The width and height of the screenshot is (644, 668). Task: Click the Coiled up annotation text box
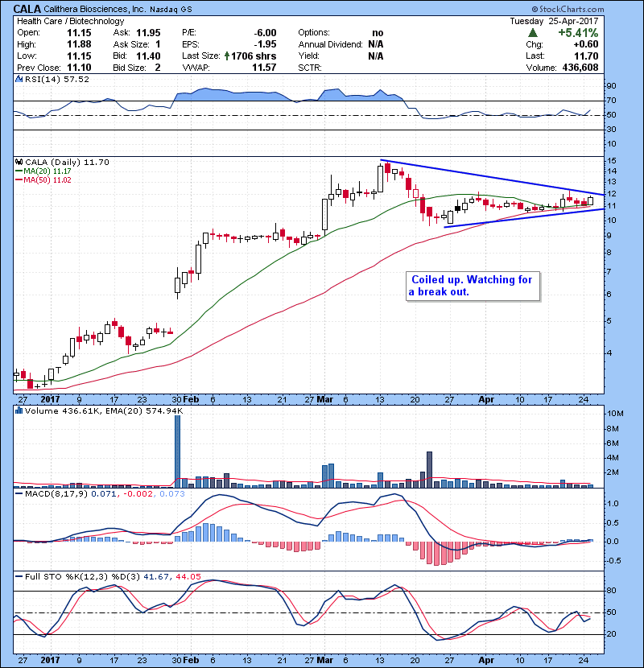click(473, 286)
